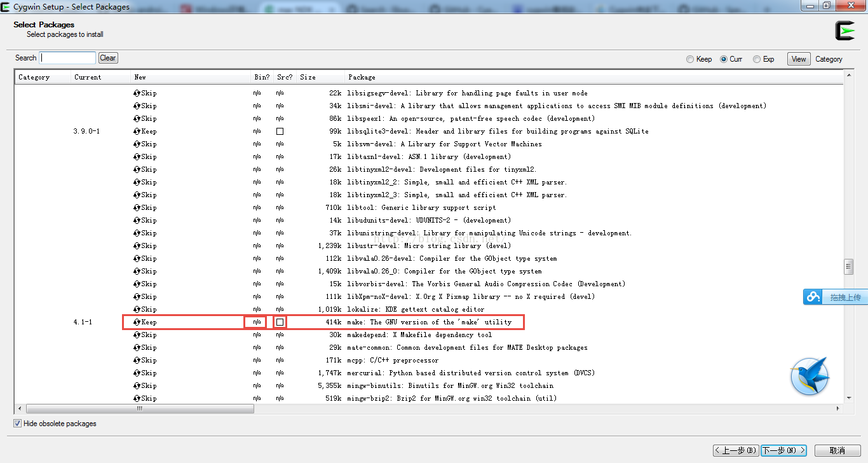Viewport: 868px width, 463px height.
Task: Cancel setup with the 取消 button
Action: pyautogui.click(x=837, y=450)
